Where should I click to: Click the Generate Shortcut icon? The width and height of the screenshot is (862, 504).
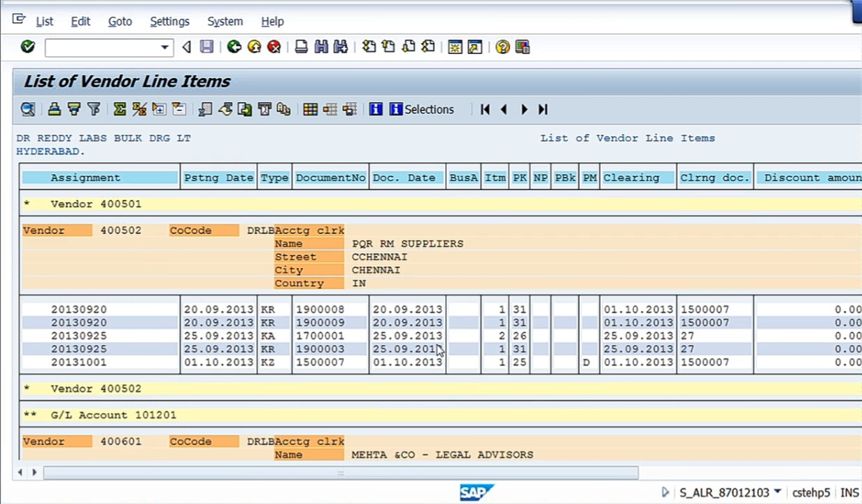point(475,47)
